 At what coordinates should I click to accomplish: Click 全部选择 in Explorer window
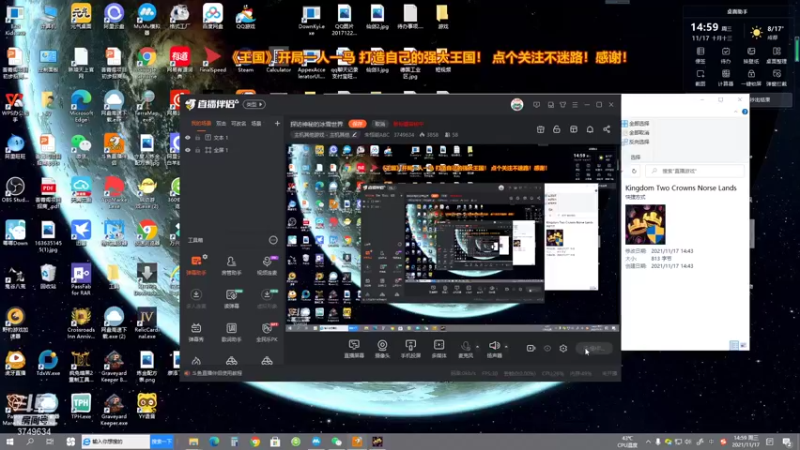pyautogui.click(x=636, y=123)
